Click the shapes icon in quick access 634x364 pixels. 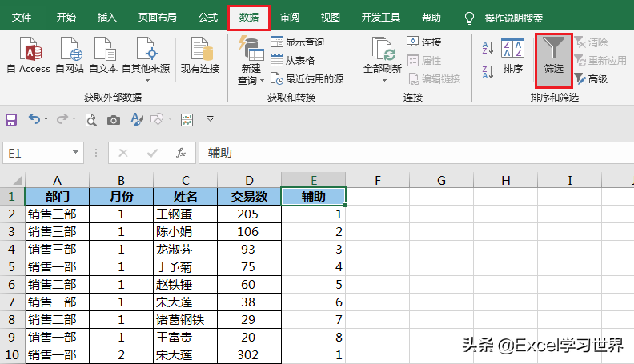(x=156, y=119)
